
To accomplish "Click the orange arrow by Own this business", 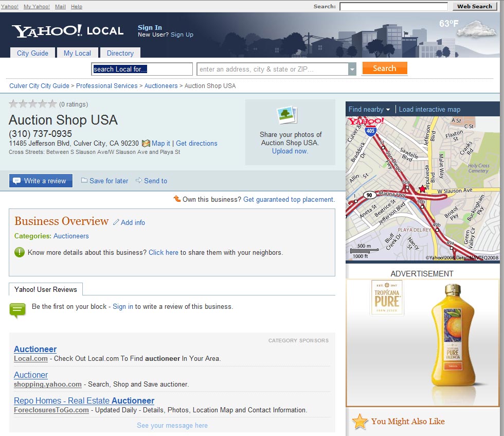I will pyautogui.click(x=177, y=199).
